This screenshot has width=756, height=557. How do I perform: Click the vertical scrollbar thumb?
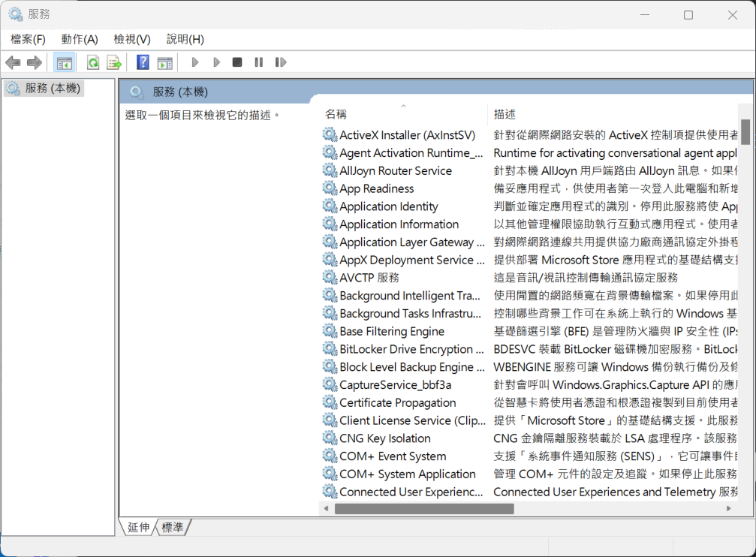point(745,132)
